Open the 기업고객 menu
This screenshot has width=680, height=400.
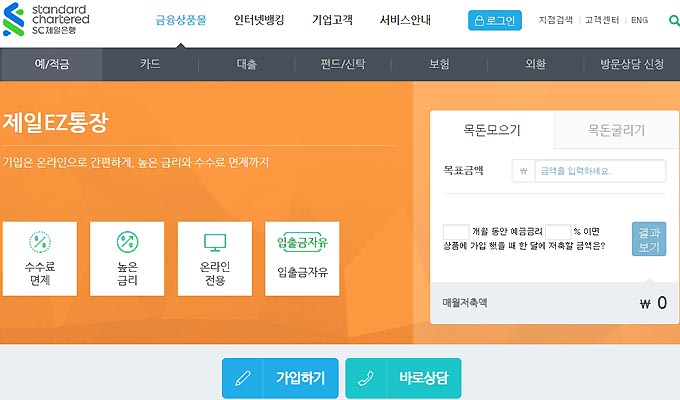332,20
